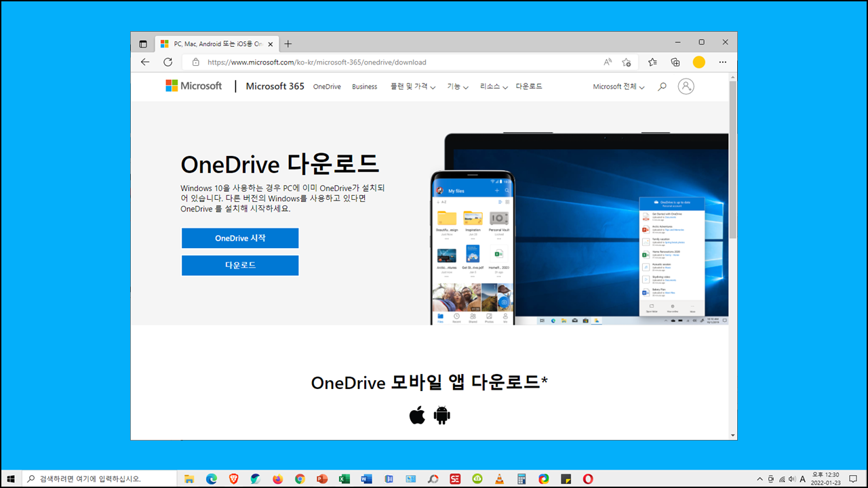The height and width of the screenshot is (488, 868).
Task: Open the notification center icon
Action: click(x=853, y=479)
